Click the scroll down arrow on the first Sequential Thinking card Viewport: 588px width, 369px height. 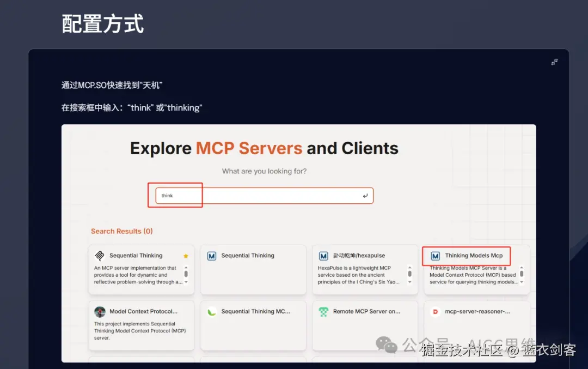click(x=186, y=282)
